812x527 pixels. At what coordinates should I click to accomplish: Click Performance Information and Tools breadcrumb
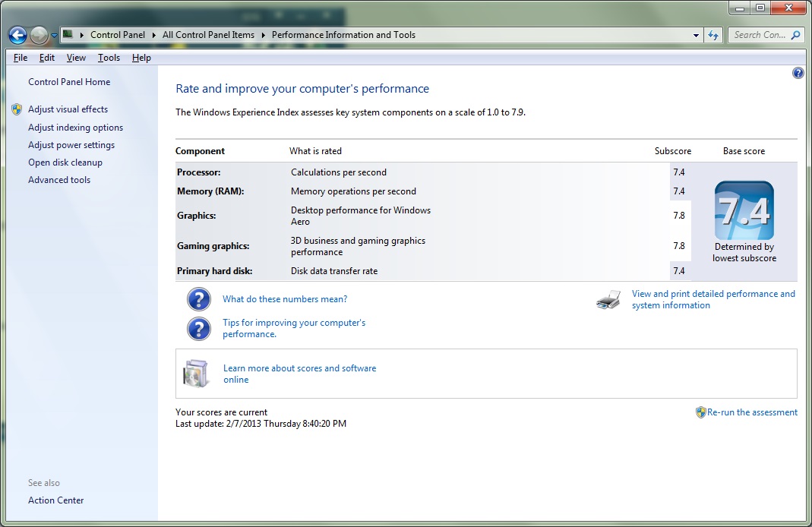tap(343, 35)
